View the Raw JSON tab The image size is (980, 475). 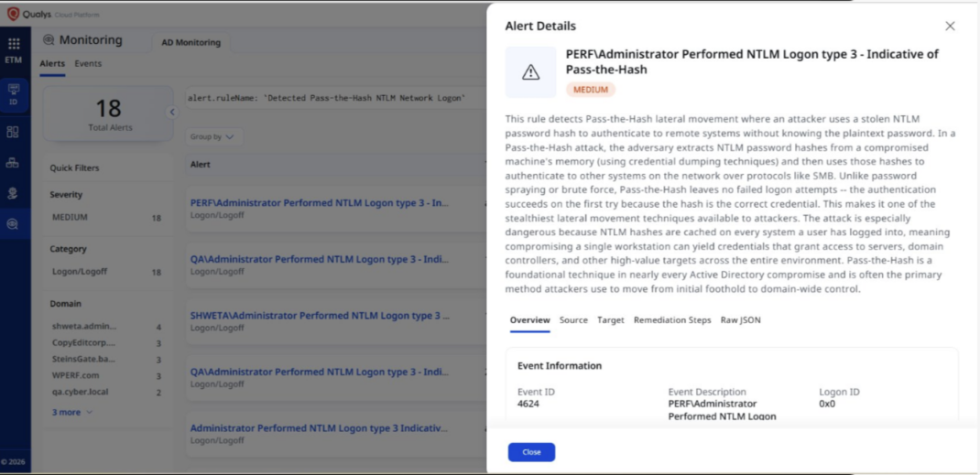point(741,320)
